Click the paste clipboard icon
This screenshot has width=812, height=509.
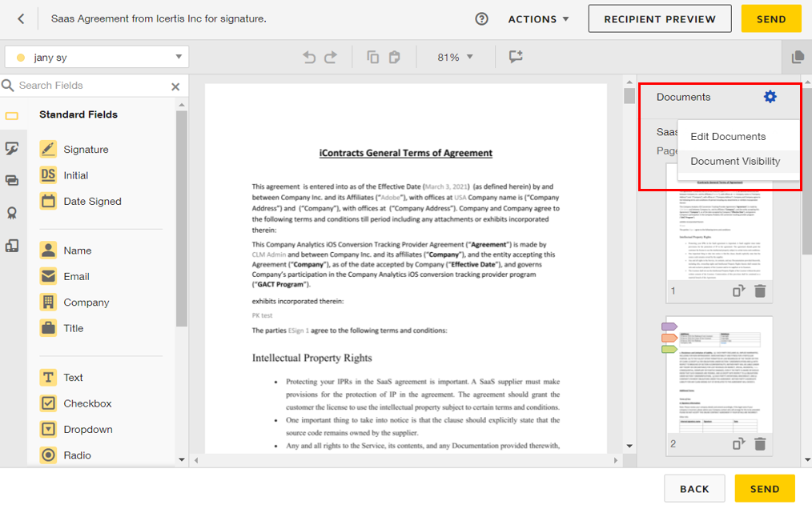tap(394, 58)
